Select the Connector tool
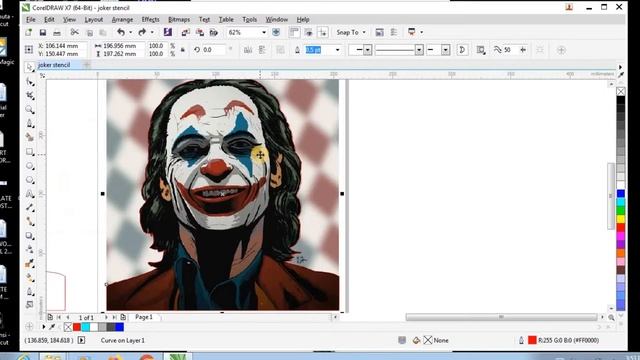 [30, 222]
